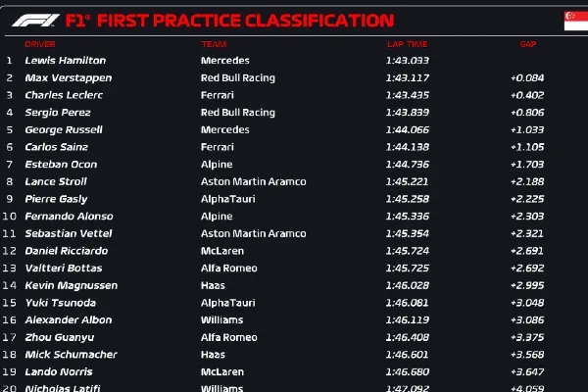The width and height of the screenshot is (588, 392).
Task: Click Charles Leclerc's Ferrari team name
Action: [217, 95]
